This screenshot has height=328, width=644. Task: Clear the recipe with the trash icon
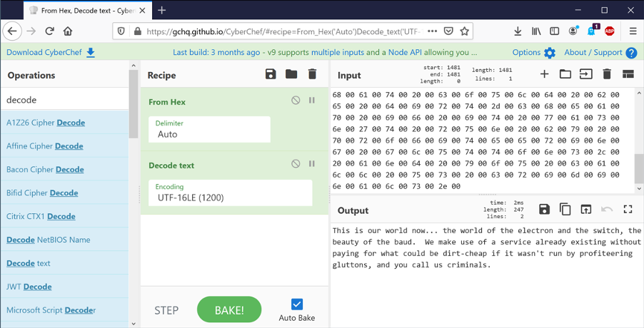tap(312, 74)
